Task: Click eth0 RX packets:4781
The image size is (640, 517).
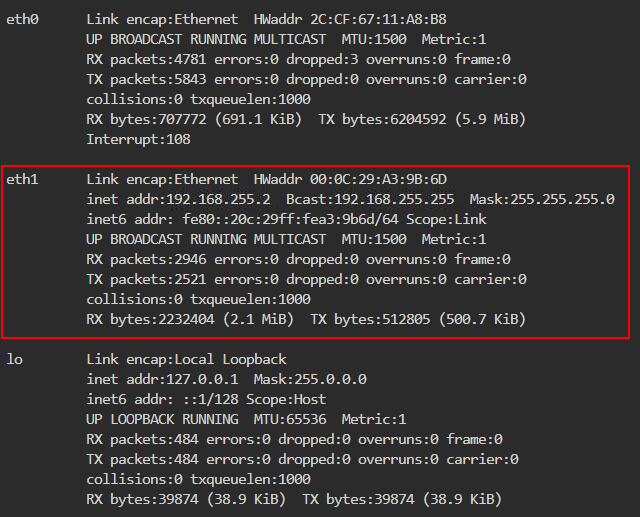Action: pyautogui.click(x=146, y=59)
